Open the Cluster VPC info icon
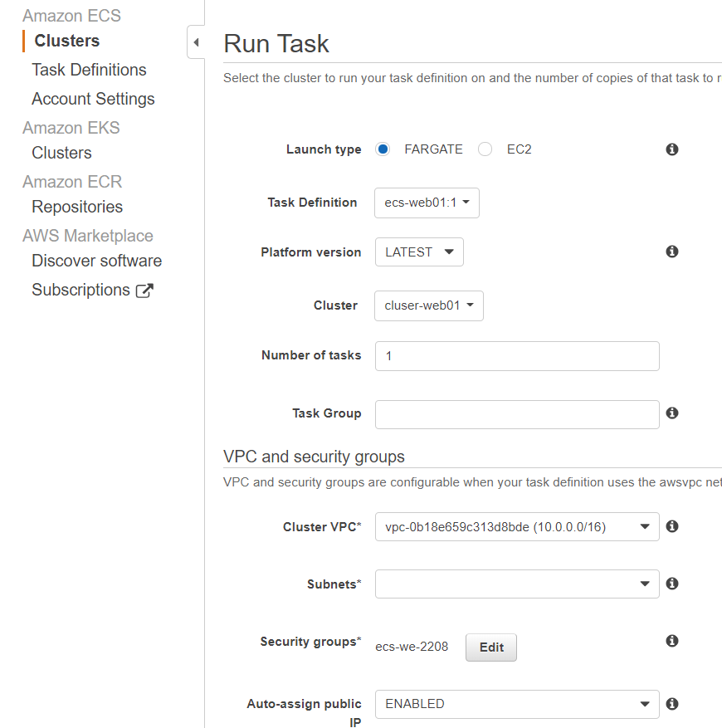This screenshot has width=722, height=728. click(x=672, y=526)
